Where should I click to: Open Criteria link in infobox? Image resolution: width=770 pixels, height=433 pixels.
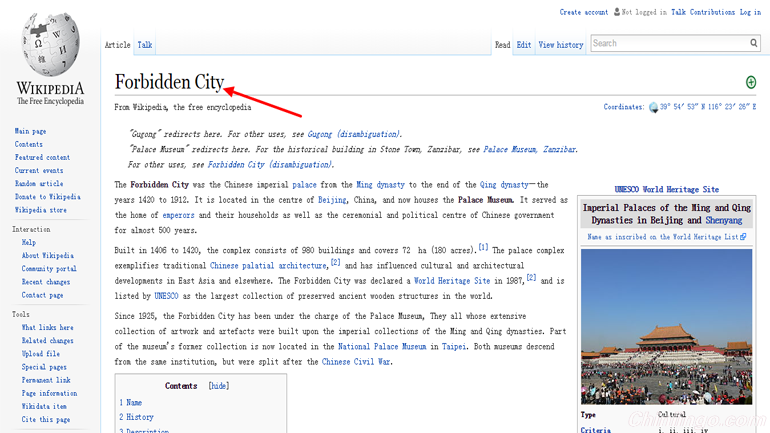[595, 430]
